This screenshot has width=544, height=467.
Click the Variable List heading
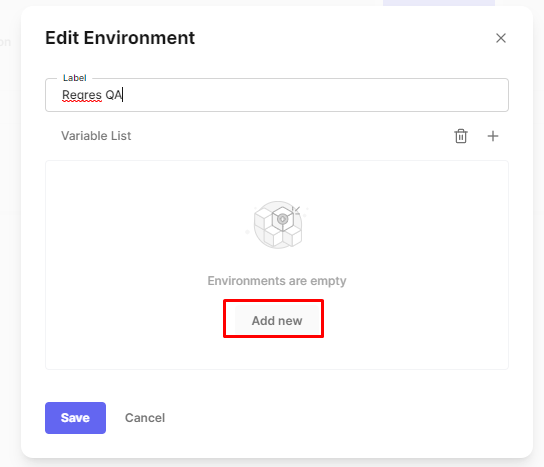(x=96, y=136)
